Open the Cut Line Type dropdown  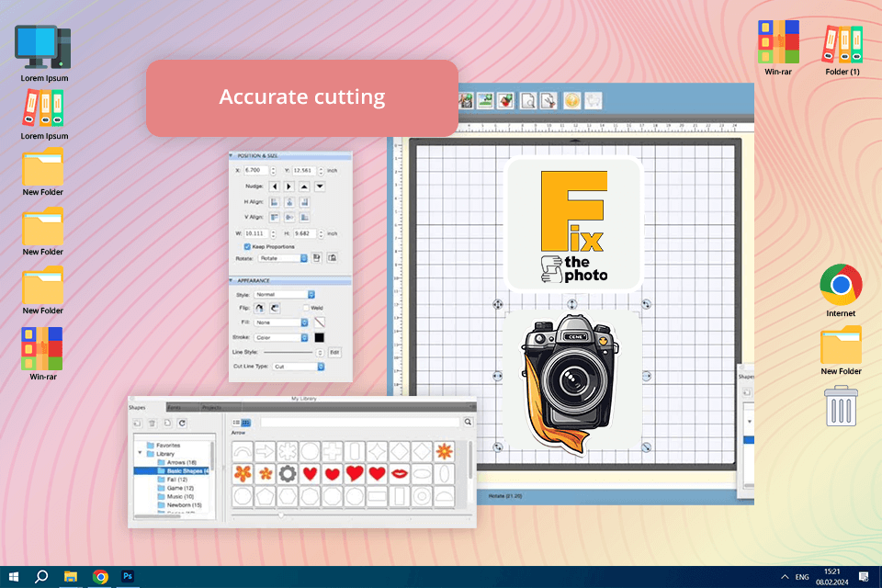pos(299,367)
